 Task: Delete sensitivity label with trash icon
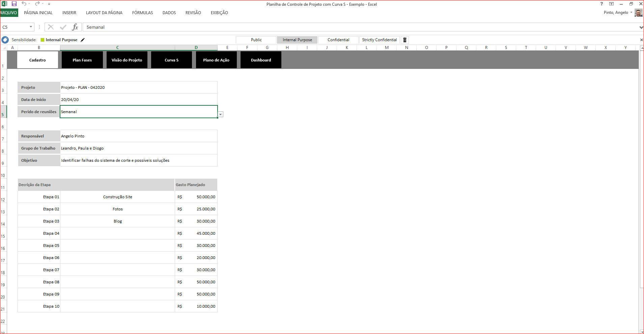pos(405,40)
